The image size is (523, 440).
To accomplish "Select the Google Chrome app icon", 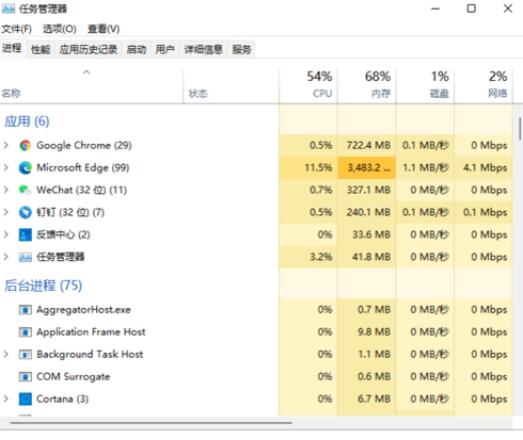I will point(25,145).
